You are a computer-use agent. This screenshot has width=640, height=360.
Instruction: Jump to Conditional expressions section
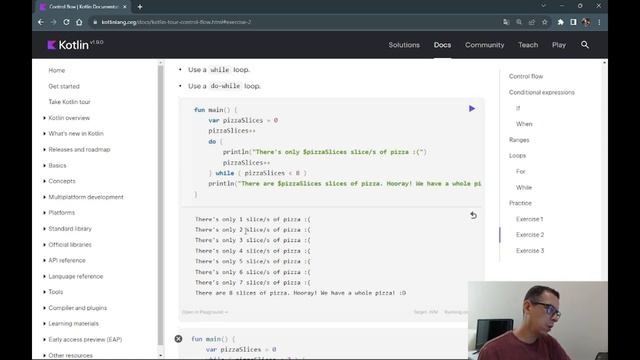[542, 92]
